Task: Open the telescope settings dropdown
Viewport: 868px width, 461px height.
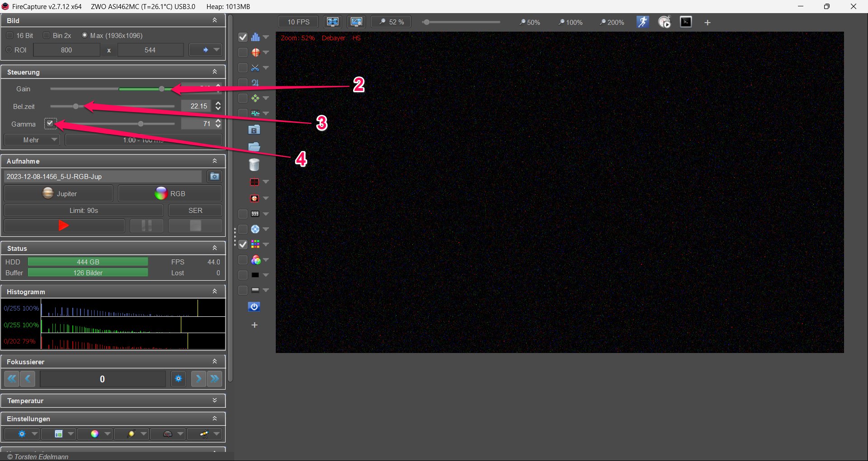Action: [x=204, y=434]
